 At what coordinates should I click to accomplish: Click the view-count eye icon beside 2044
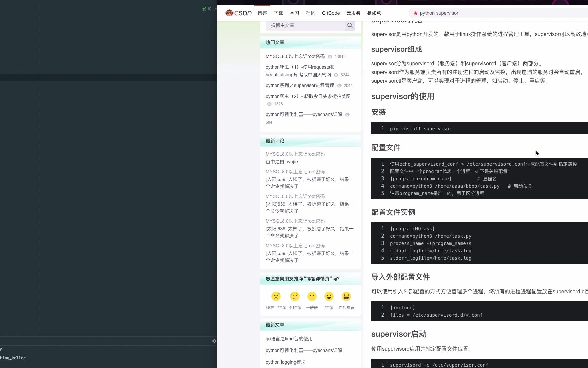click(x=339, y=86)
